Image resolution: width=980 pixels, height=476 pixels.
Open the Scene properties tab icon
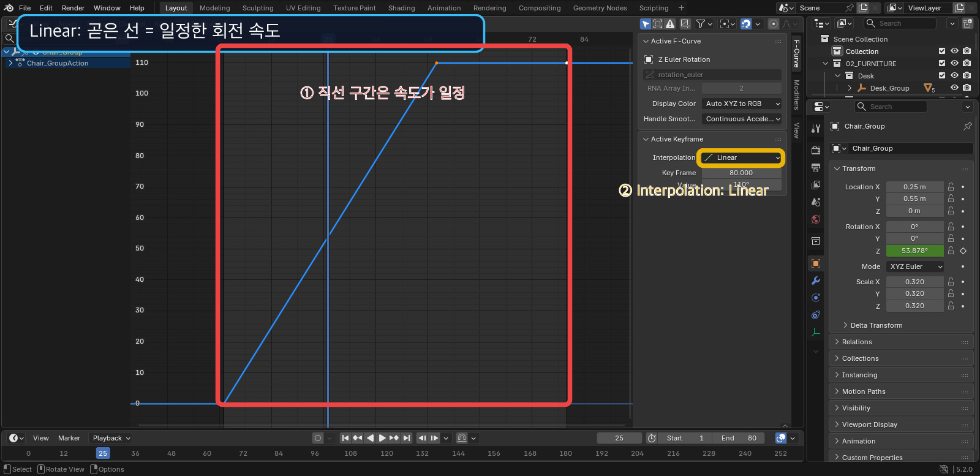[x=816, y=202]
